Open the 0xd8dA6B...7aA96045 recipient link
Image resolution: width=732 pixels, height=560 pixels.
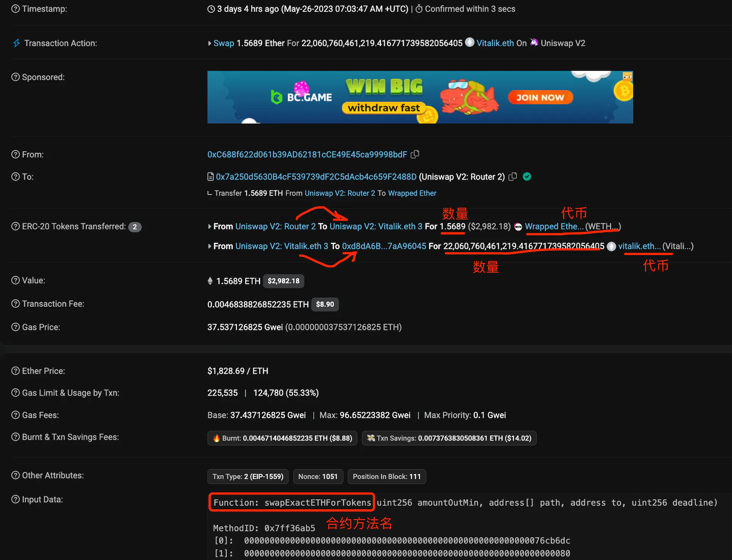tap(384, 246)
